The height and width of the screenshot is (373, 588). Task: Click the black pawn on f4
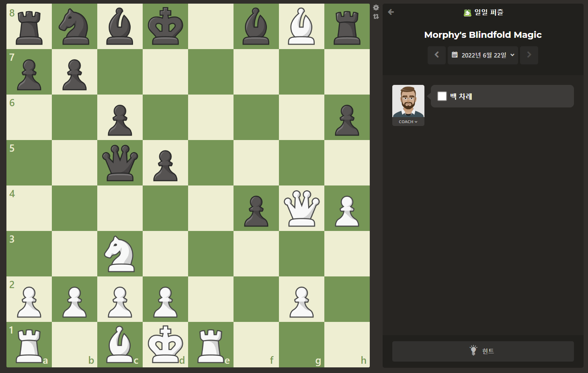point(256,208)
